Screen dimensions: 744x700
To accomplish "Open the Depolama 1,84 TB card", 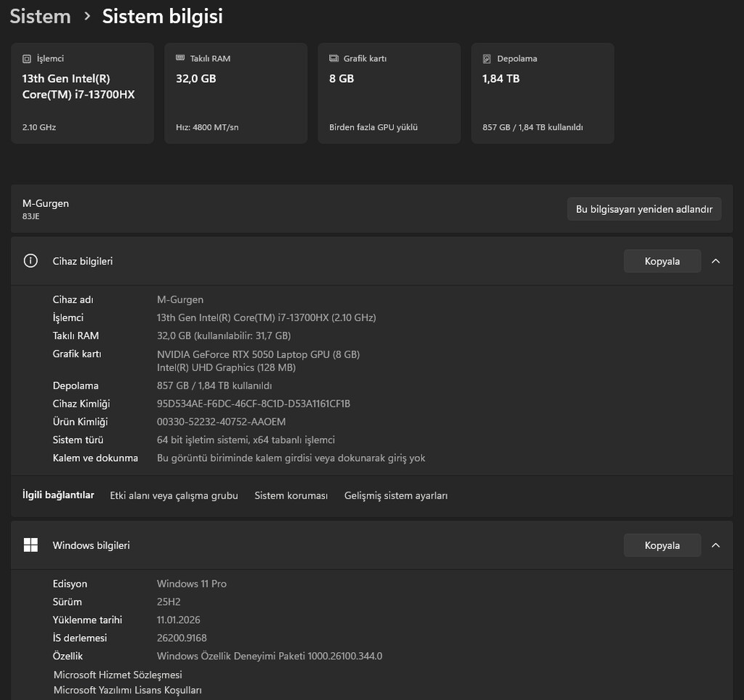I will [543, 94].
